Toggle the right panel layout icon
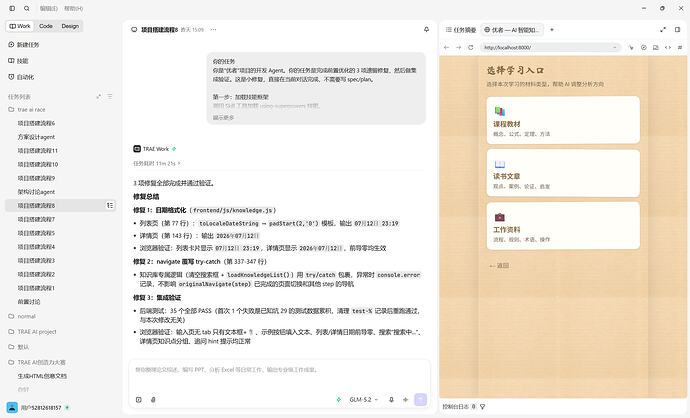Viewport: 690px width, 418px height. coord(677,30)
